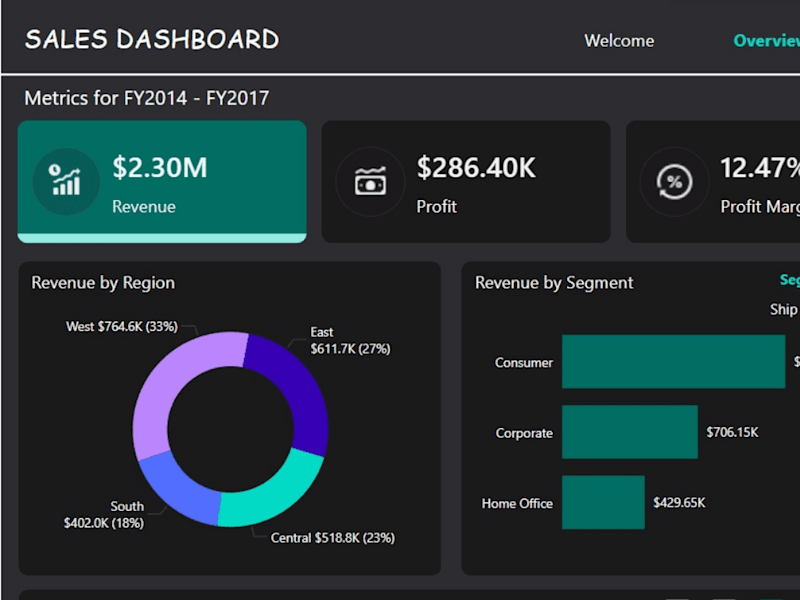Select the $2.30M Revenue card
The image size is (800, 600).
point(162,182)
